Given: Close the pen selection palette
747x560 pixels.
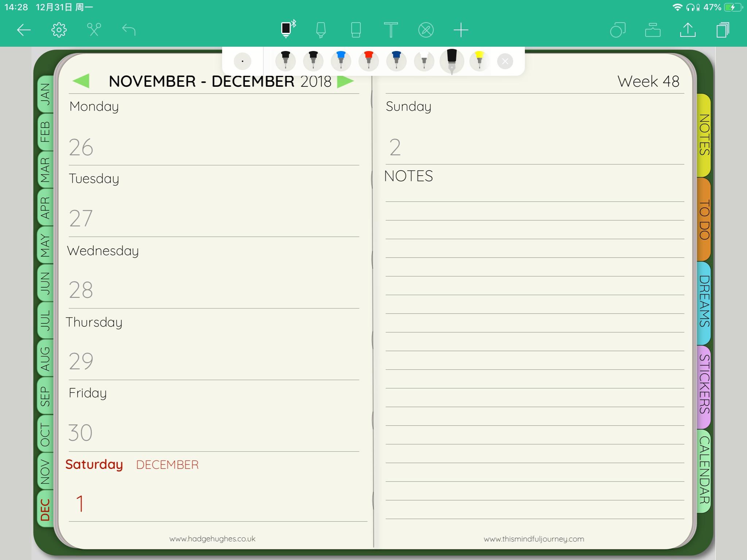Looking at the screenshot, I should [505, 61].
